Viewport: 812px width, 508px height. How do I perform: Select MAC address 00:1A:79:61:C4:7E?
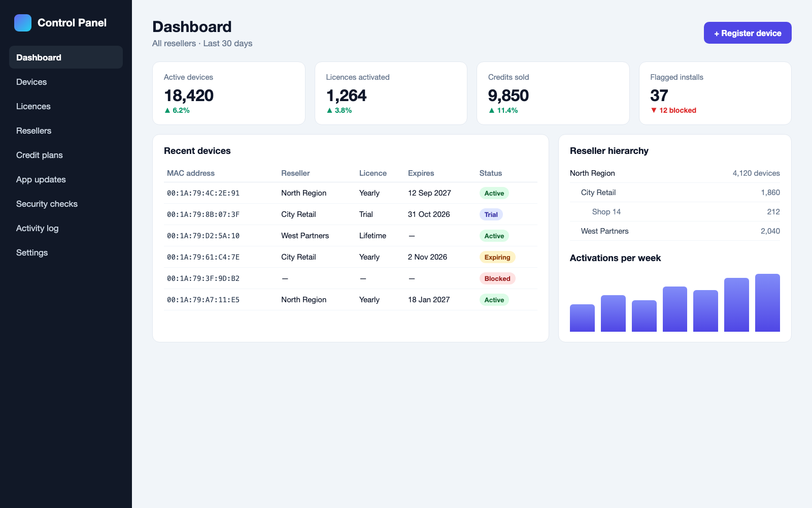pos(203,257)
